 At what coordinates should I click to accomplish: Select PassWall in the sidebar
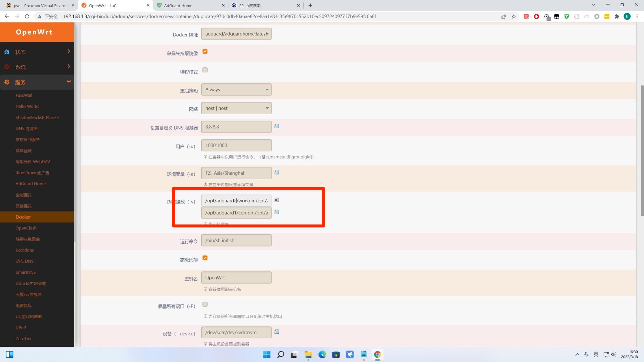24,95
